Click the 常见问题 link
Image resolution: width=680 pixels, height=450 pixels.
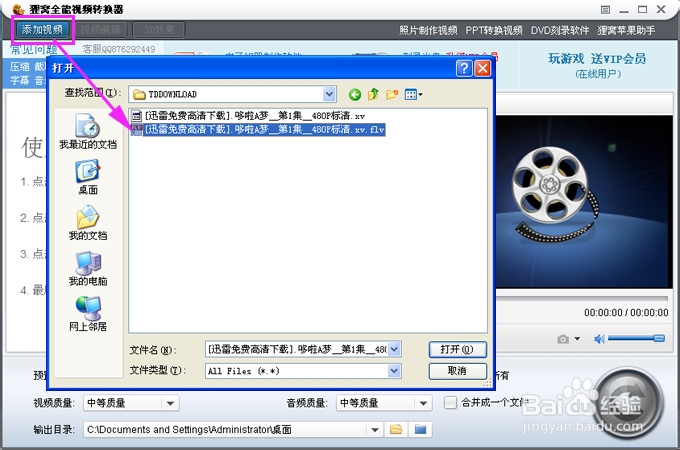click(34, 49)
